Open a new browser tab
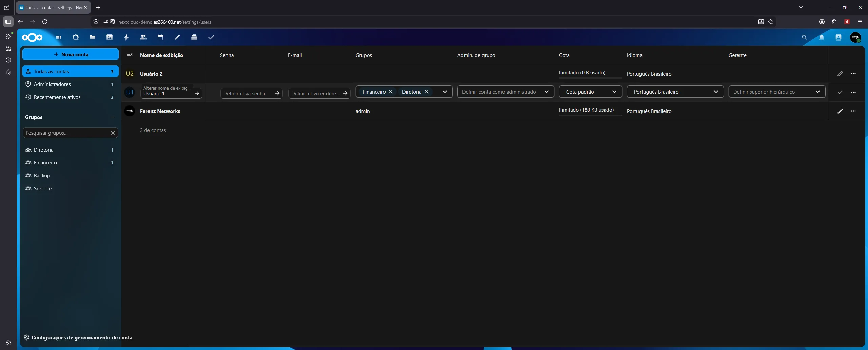 [x=98, y=7]
